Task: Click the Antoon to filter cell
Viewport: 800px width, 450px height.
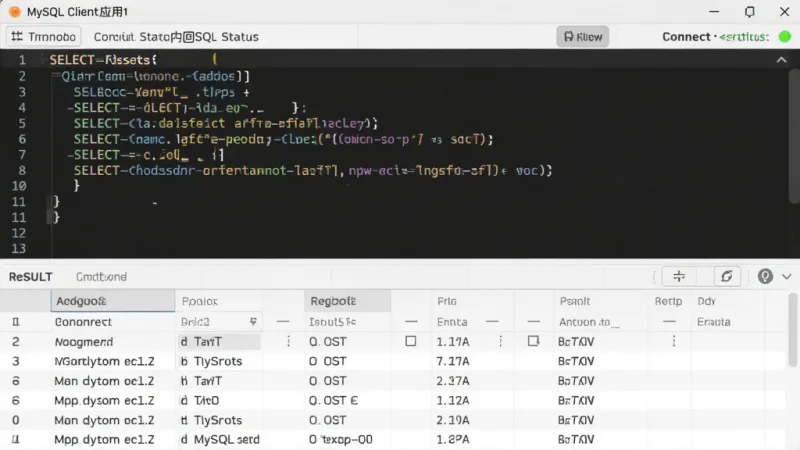Action: tap(589, 322)
